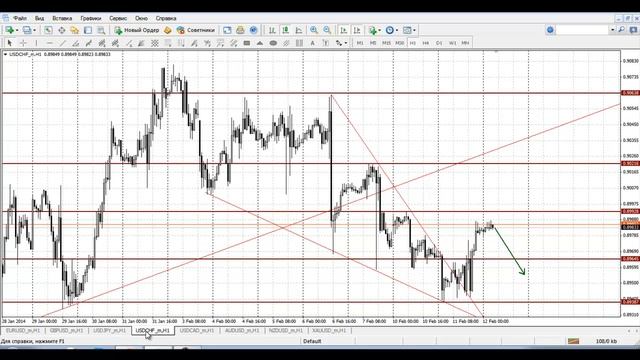Switch timeframe to H4
Viewport: 640px width, 360px height.
(426, 43)
